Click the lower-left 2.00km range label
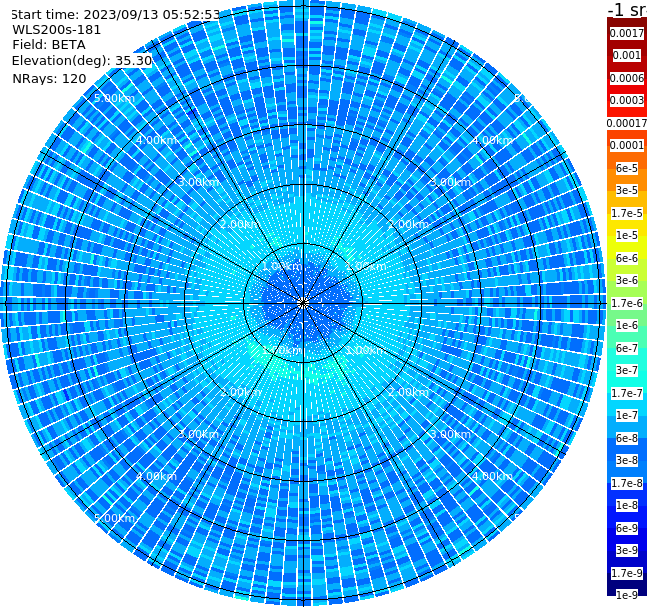This screenshot has width=647, height=607. tap(241, 392)
